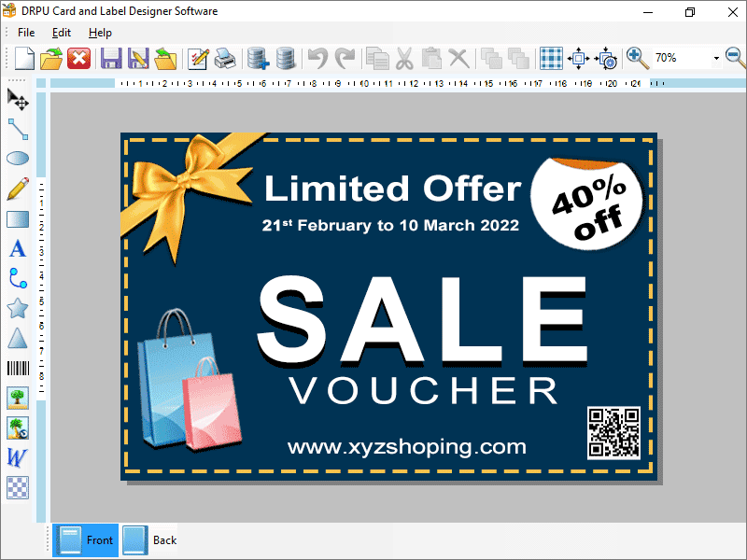Screen dimensions: 747x560
Task: Select the Text tool letter A
Action: 18,249
